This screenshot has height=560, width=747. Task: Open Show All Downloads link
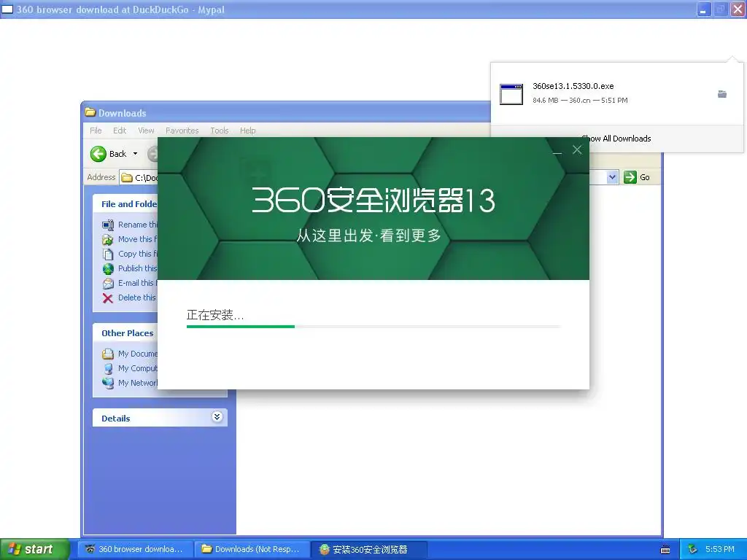pyautogui.click(x=616, y=139)
